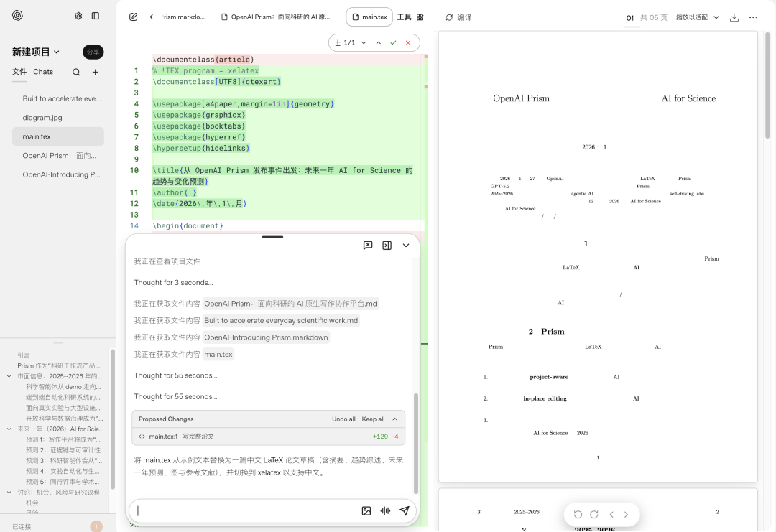776x532 pixels.
Task: Attach an image to chat input
Action: 366,511
